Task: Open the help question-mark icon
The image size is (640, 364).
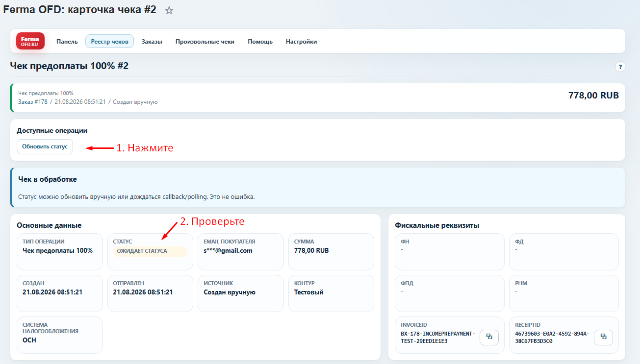Action: [620, 67]
